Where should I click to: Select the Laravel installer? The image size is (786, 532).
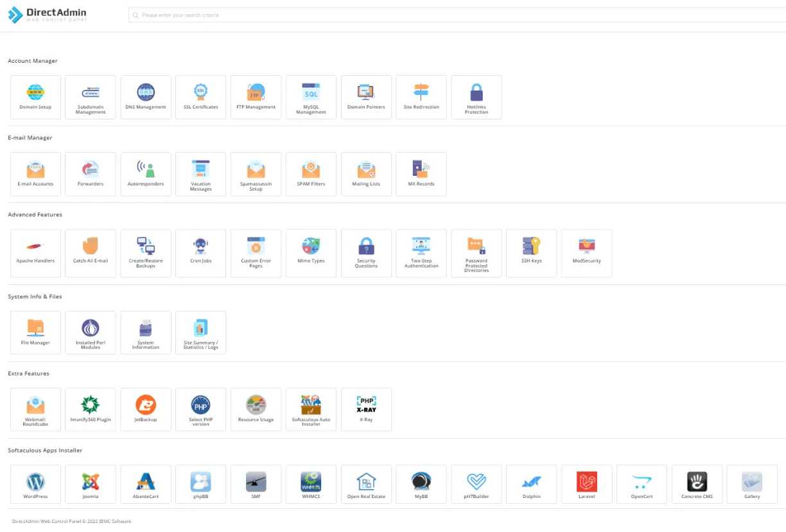click(x=587, y=485)
